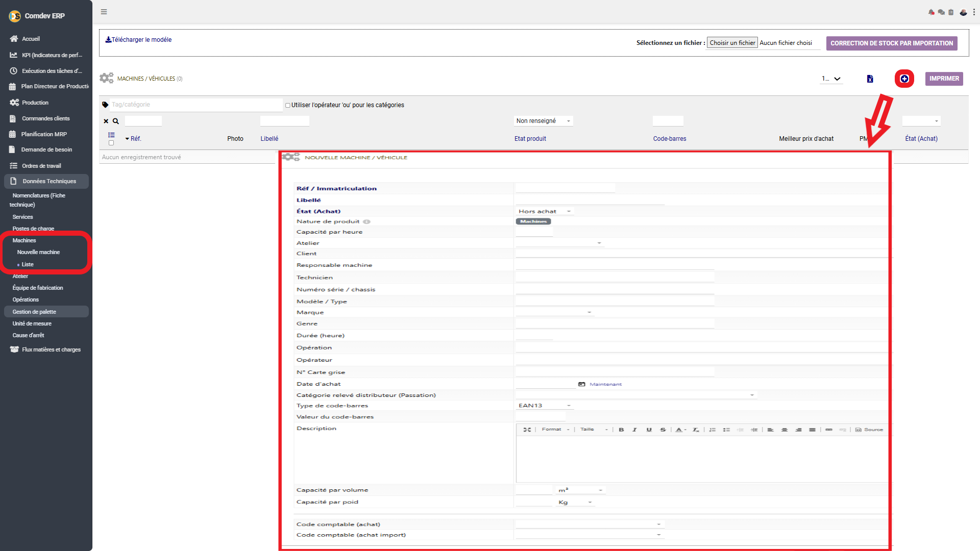Remove formatting in the description editor
Screen dimensions: 980x551
696,430
